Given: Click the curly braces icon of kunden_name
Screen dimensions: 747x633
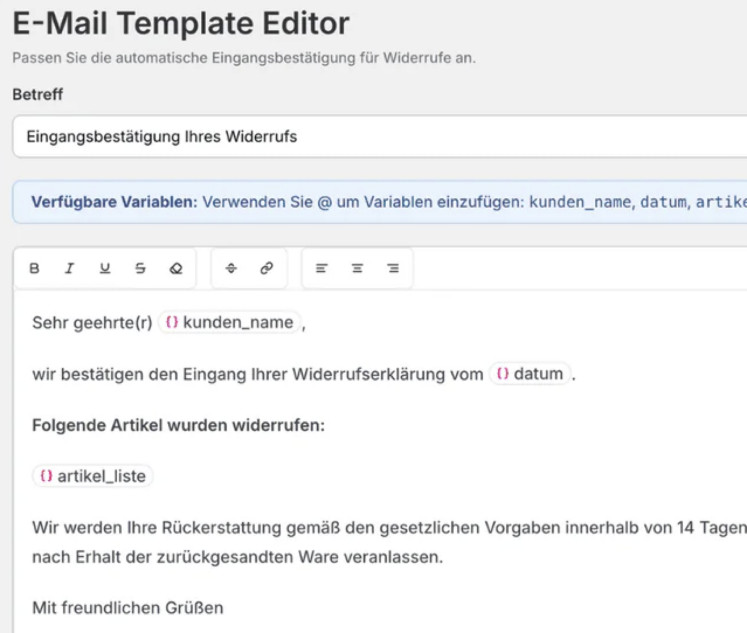Looking at the screenshot, I should pyautogui.click(x=172, y=322).
